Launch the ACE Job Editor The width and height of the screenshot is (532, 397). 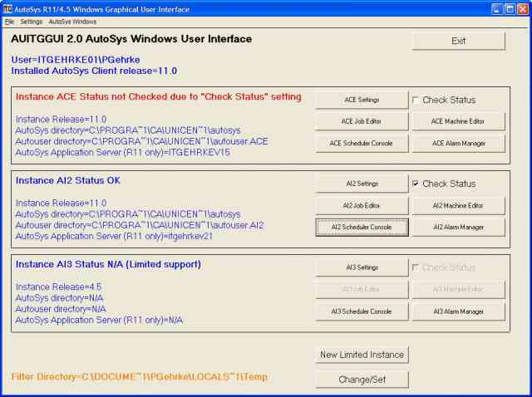tap(362, 121)
